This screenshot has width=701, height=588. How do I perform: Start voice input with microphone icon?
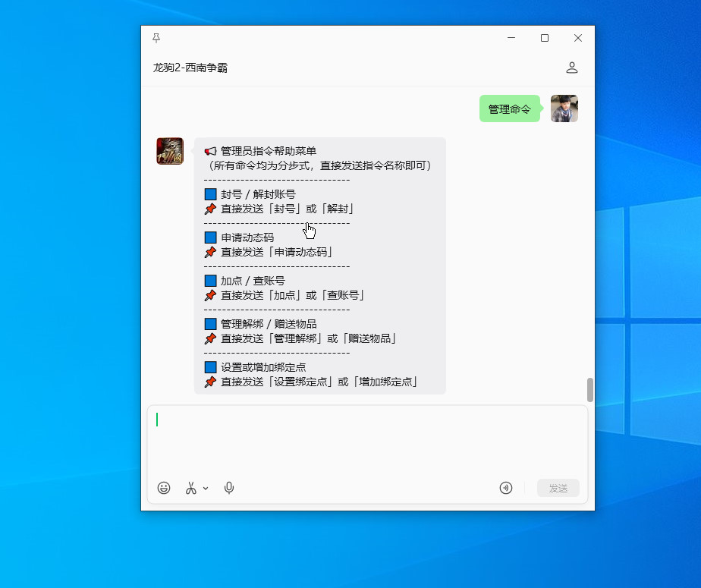229,488
